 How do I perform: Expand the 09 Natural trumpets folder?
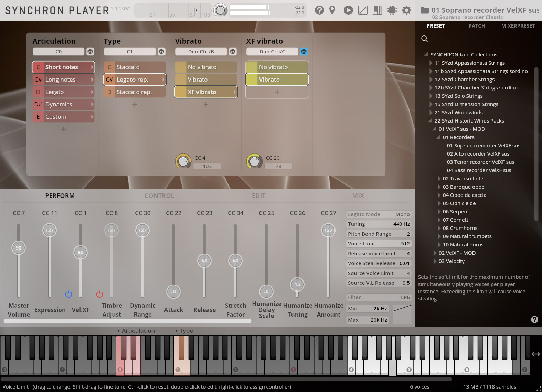(x=439, y=236)
